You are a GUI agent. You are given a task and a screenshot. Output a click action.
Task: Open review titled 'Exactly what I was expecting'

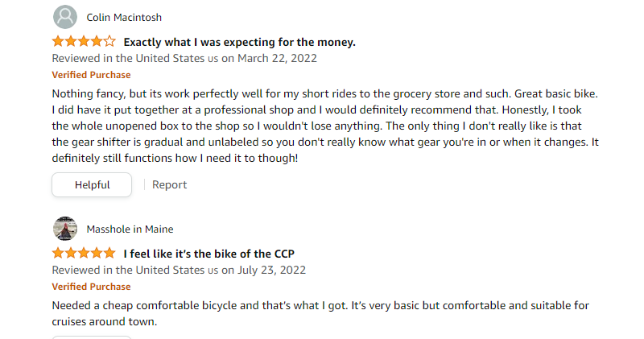click(239, 42)
